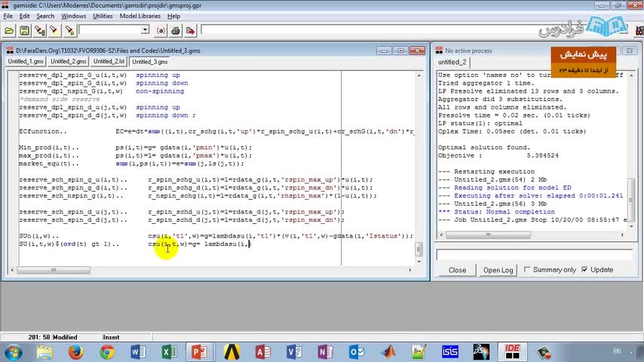Click the Open file toolbar icon
Screen dimensions: 644x362
point(9,31)
